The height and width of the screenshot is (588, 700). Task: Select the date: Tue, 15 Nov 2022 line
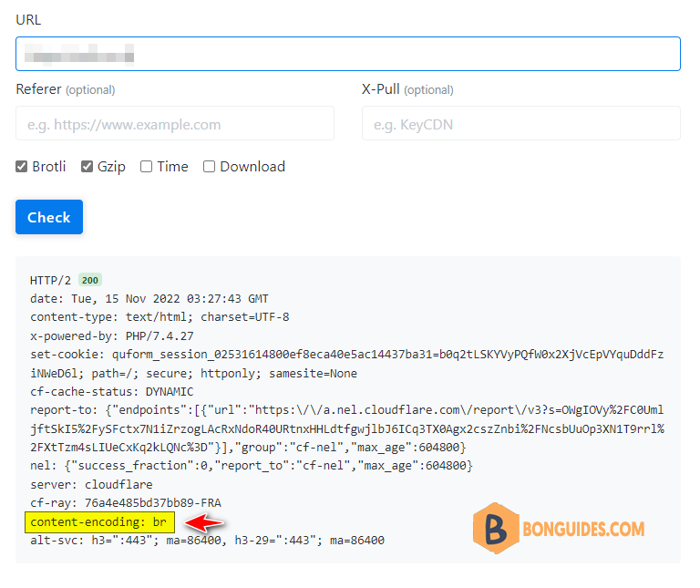click(x=149, y=299)
